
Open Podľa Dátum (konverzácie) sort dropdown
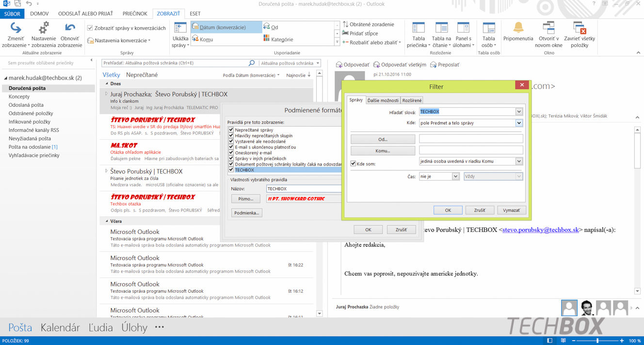pos(251,75)
